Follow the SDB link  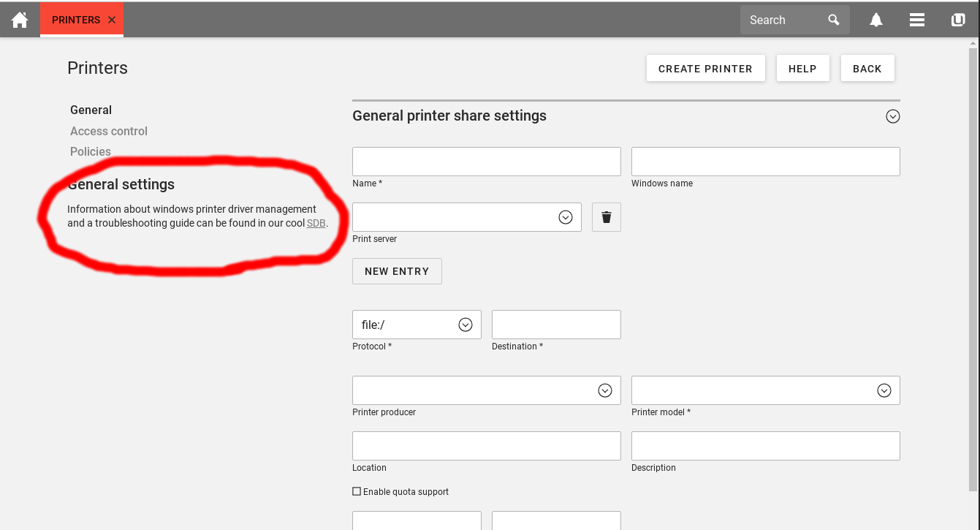[x=316, y=223]
